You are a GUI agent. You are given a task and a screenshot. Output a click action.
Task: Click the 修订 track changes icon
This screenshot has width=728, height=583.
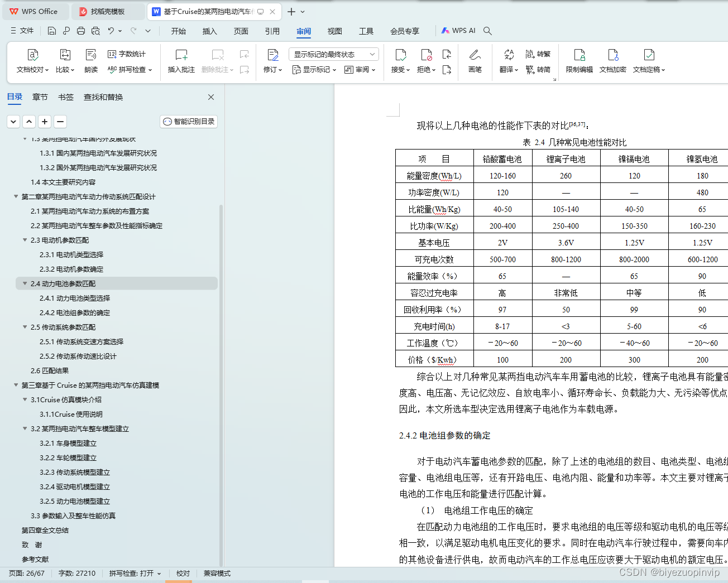[273, 55]
